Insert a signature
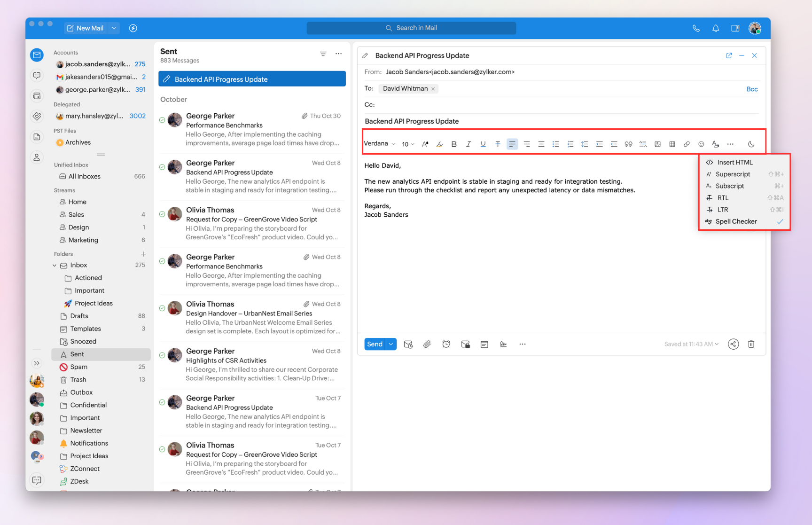 click(504, 345)
